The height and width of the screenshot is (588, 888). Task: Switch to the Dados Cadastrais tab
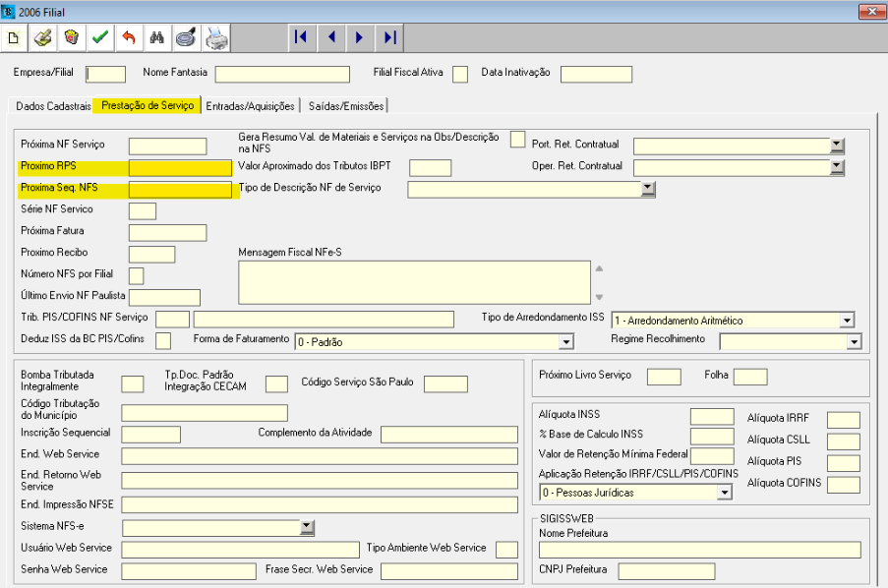[53, 105]
